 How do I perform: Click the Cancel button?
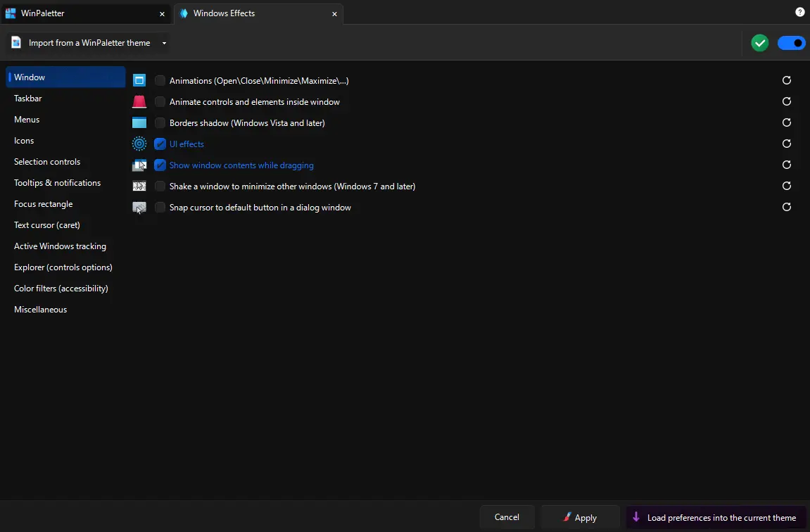point(507,517)
